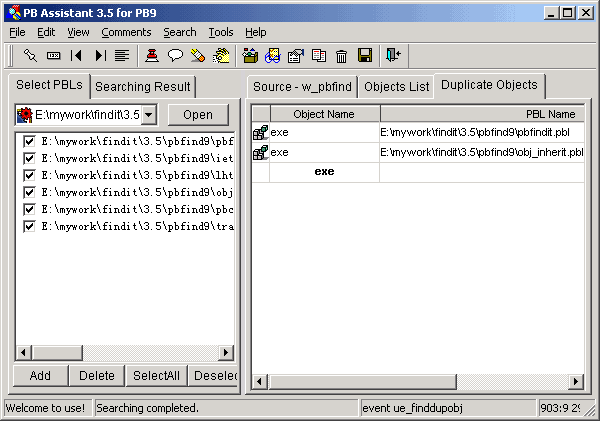Toggle checkbox for the pbfind9\obj PBL entry
Screen dimensions: 600x421
[30, 192]
